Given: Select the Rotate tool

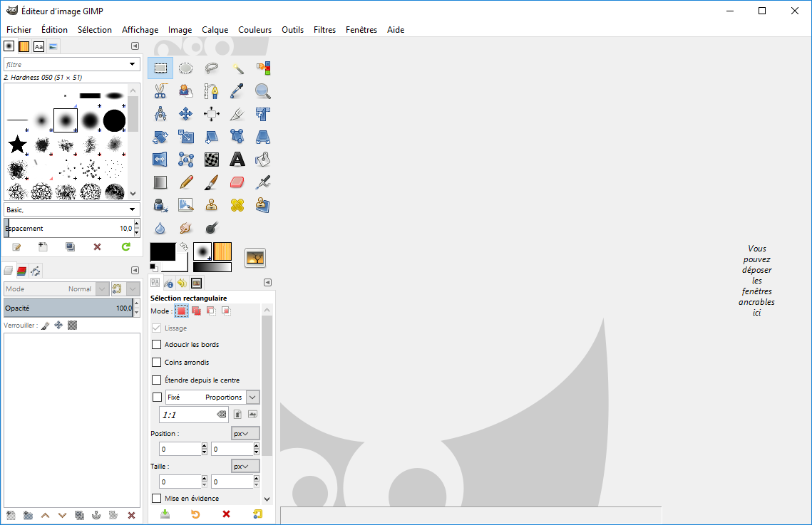Looking at the screenshot, I should point(160,137).
